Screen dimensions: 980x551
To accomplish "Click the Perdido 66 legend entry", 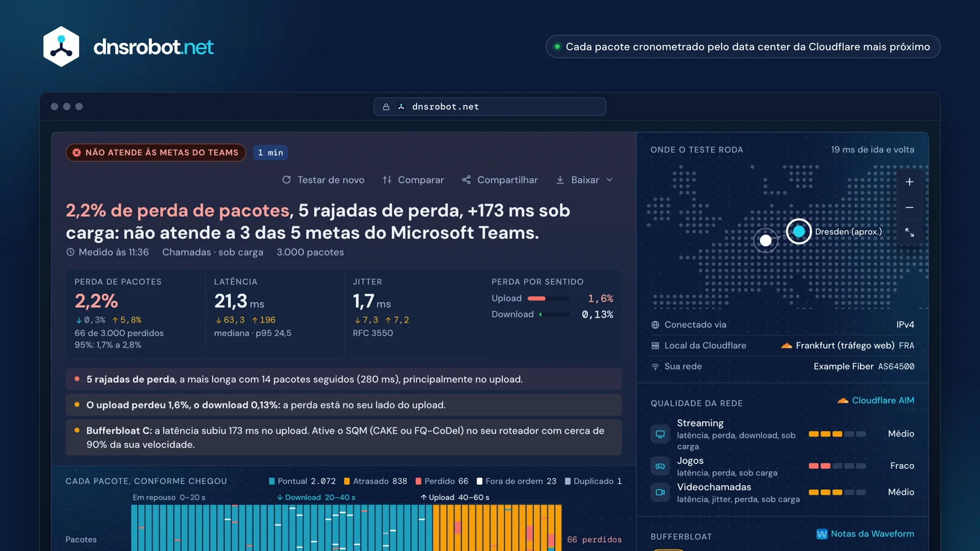I will [x=442, y=481].
